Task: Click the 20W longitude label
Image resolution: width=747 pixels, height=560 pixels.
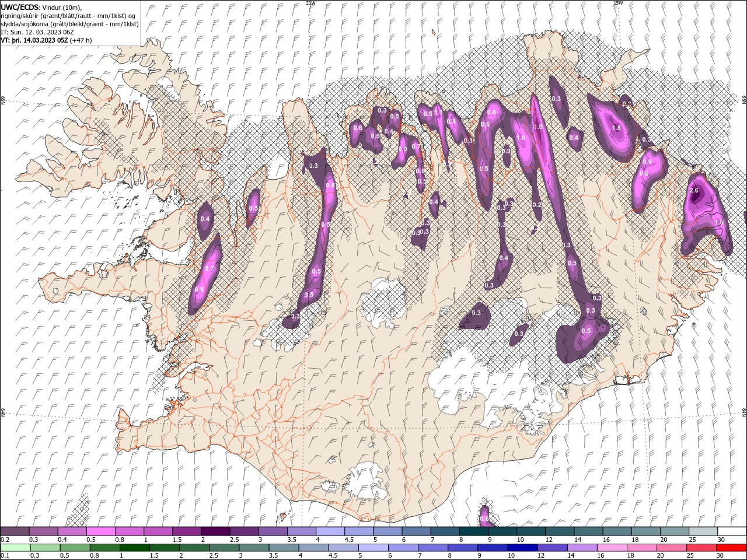Action: (x=311, y=3)
